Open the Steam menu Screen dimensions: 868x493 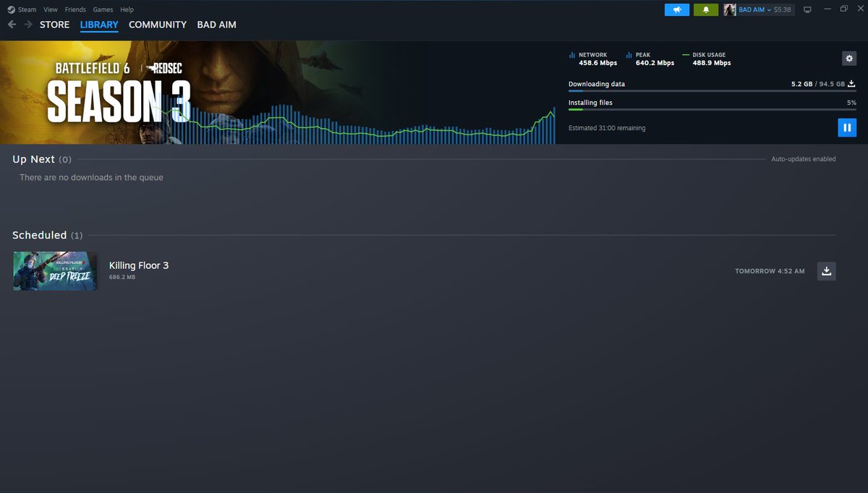tap(27, 9)
